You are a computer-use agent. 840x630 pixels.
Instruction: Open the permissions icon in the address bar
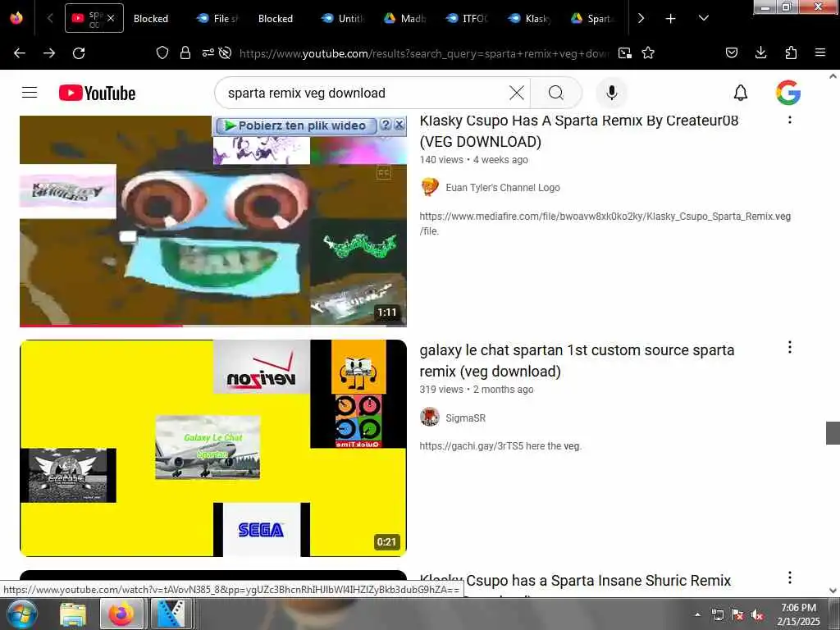click(208, 52)
